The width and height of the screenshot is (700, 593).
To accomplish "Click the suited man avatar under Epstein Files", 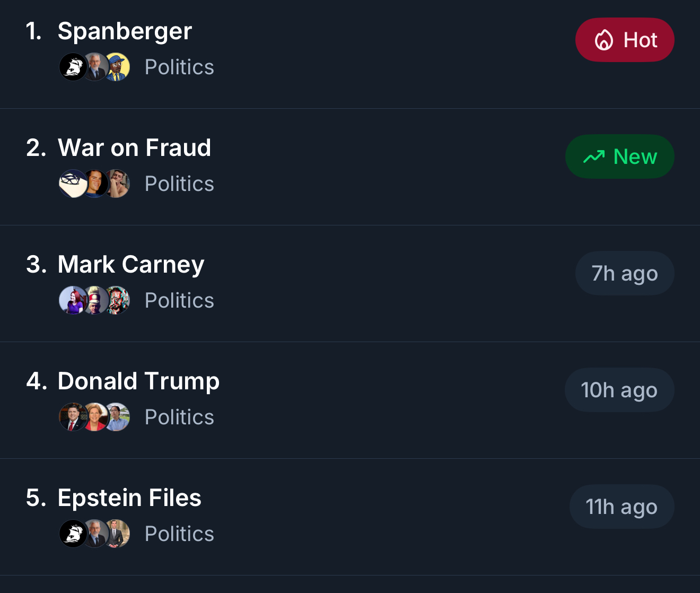I will [117, 534].
